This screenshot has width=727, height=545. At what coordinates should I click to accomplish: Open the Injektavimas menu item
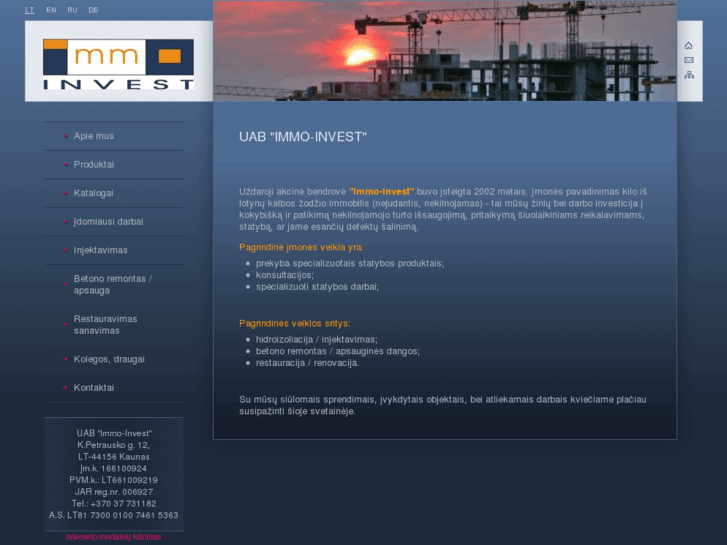point(101,250)
